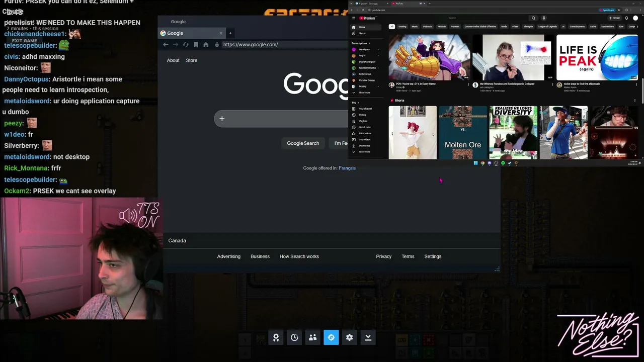Select the Podcasts filter chip
Image resolution: width=644 pixels, height=362 pixels.
point(428,27)
